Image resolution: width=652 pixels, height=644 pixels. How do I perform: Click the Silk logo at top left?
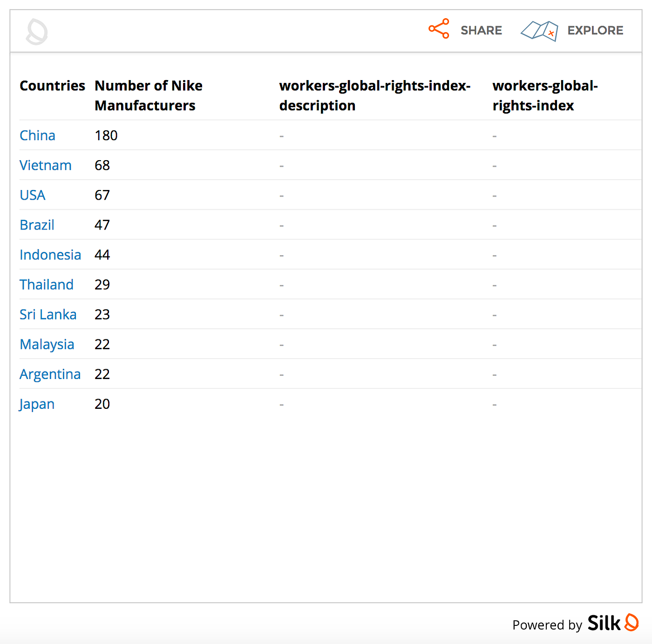[37, 32]
